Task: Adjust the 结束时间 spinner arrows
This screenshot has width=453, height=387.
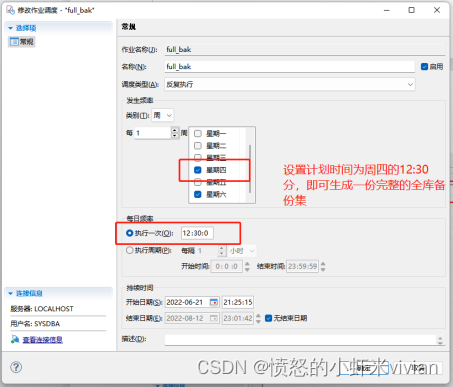Action: tap(323, 266)
